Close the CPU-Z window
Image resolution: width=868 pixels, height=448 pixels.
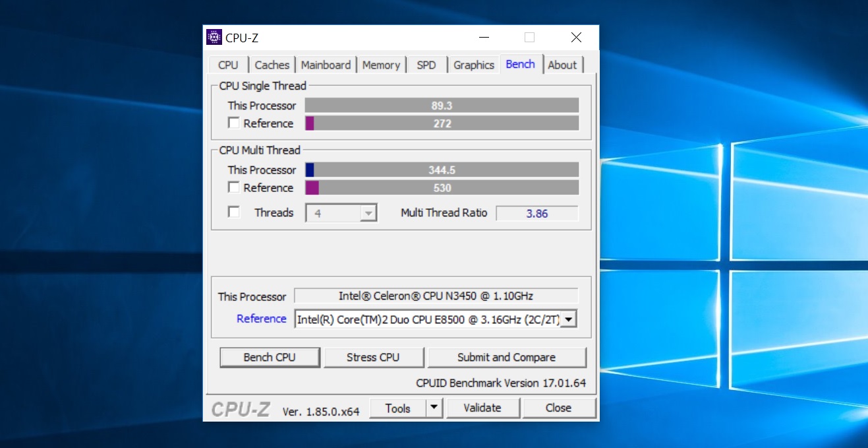(575, 38)
